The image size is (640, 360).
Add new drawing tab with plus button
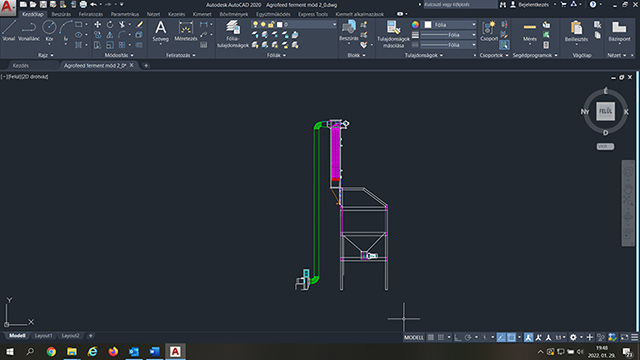point(146,65)
